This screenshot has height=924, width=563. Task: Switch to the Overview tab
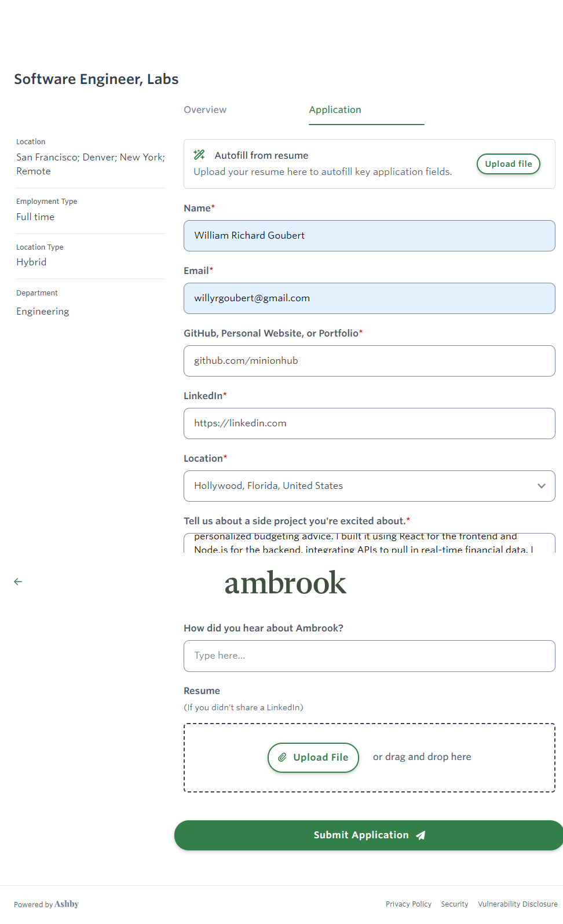[205, 110]
